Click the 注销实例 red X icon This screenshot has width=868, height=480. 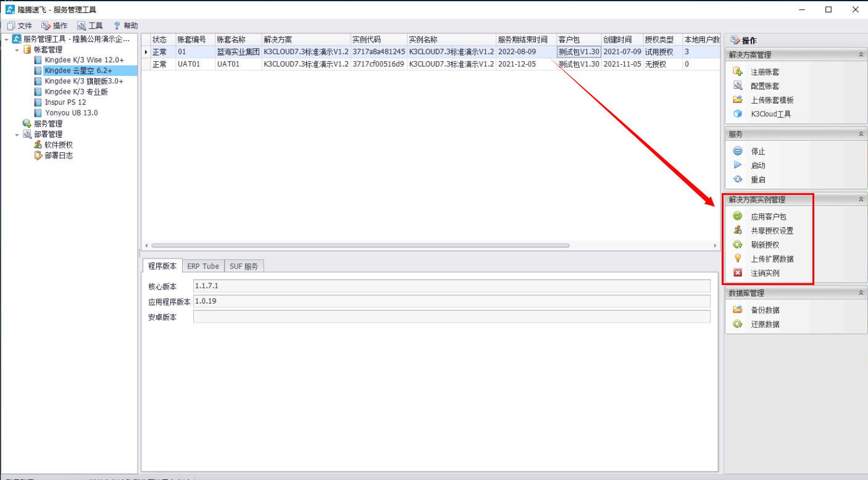(x=737, y=273)
